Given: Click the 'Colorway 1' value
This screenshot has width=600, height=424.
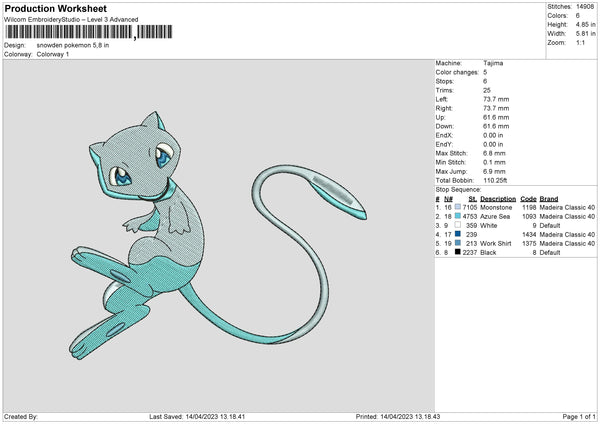Looking at the screenshot, I should [x=53, y=54].
